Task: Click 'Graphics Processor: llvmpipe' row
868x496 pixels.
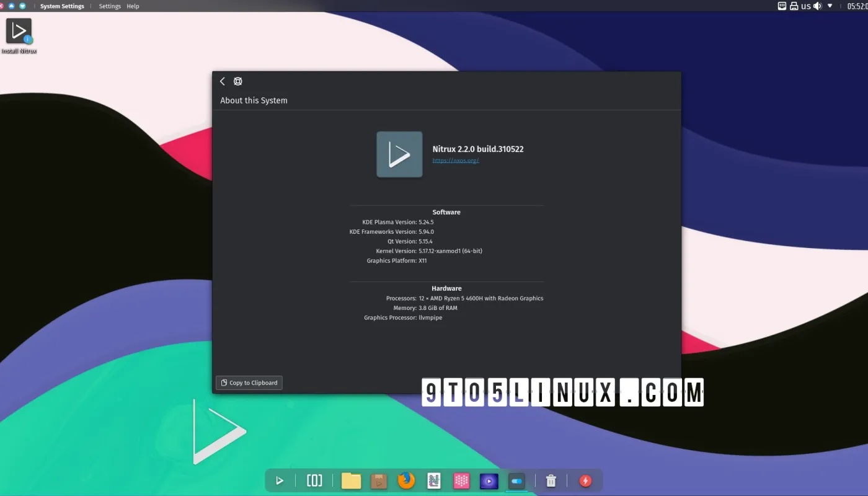Action: click(x=403, y=317)
